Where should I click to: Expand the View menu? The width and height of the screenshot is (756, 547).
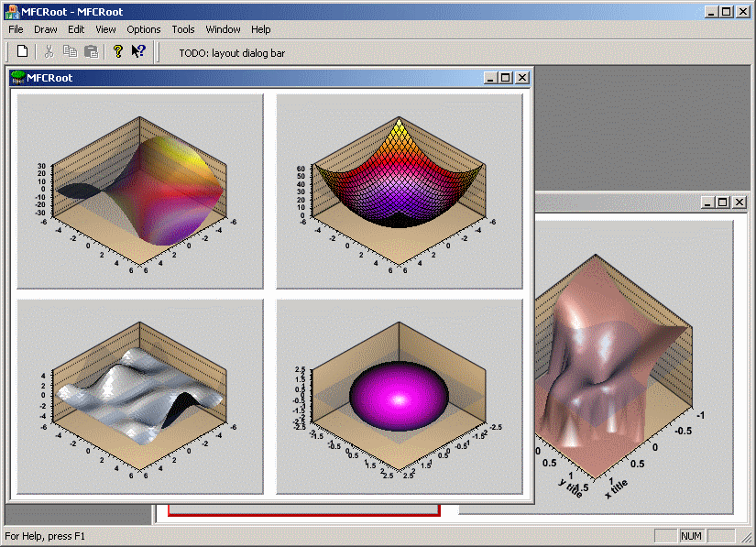tap(105, 29)
